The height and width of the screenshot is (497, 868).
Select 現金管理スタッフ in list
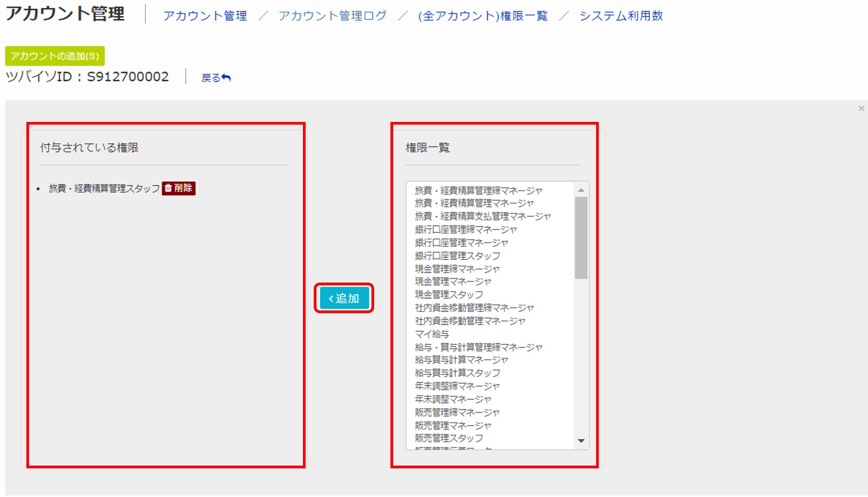pos(449,295)
